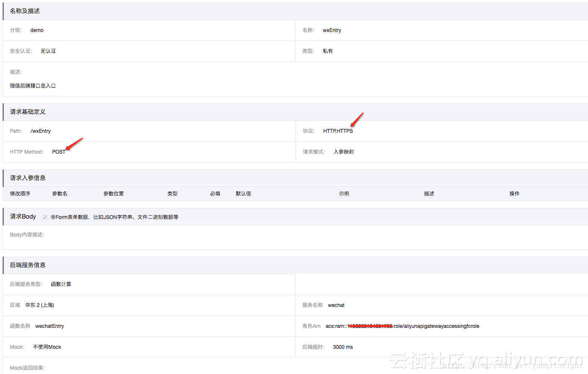Screen dimensions: 588x374
Task: Select the function name 'wechatEntry'
Action: coord(50,326)
